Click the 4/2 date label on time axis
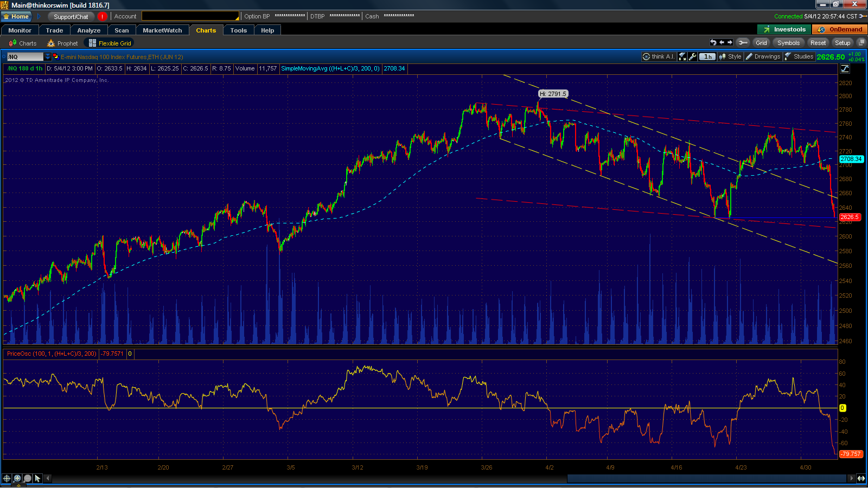The height and width of the screenshot is (488, 868). [550, 467]
